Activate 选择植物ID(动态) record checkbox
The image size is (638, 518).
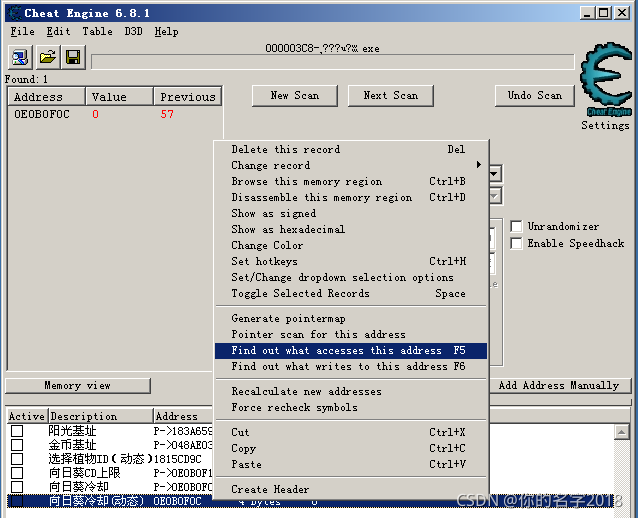pyautogui.click(x=17, y=459)
